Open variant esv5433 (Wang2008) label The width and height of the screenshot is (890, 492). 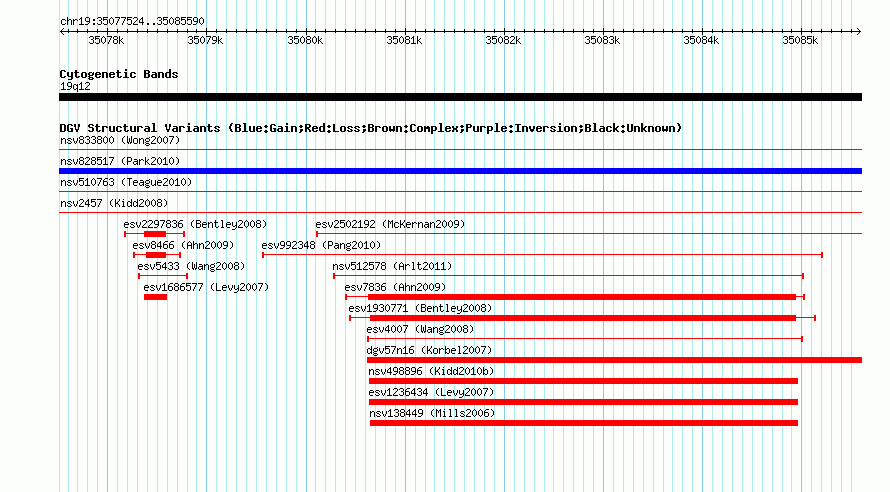191,266
